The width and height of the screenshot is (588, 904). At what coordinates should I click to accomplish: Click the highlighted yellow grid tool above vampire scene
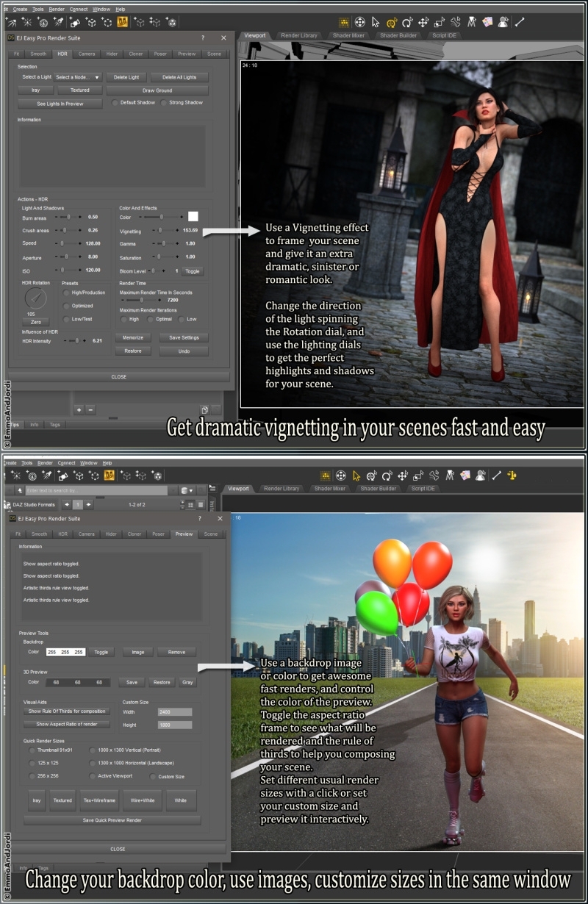click(343, 22)
